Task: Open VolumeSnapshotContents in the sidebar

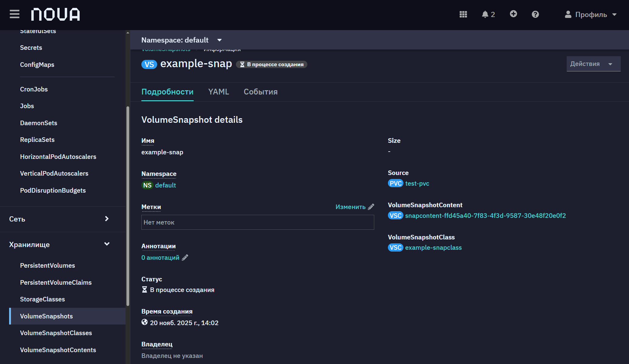Action: pyautogui.click(x=58, y=350)
